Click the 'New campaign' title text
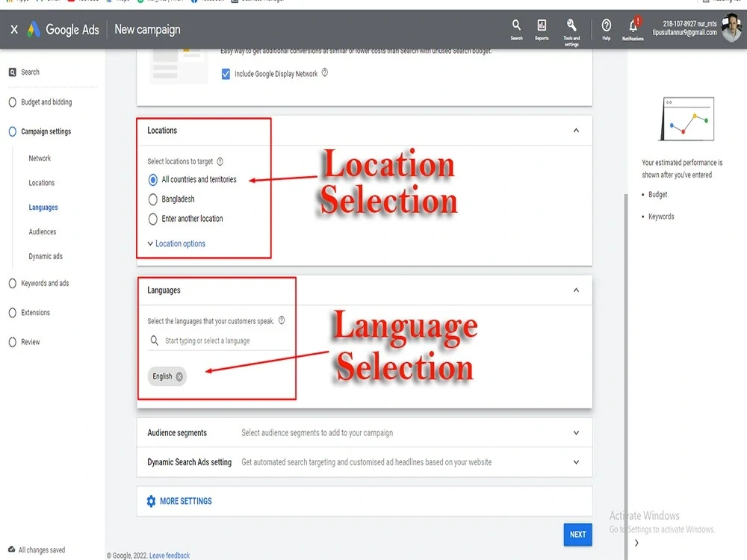This screenshot has width=747, height=560. pos(147,30)
